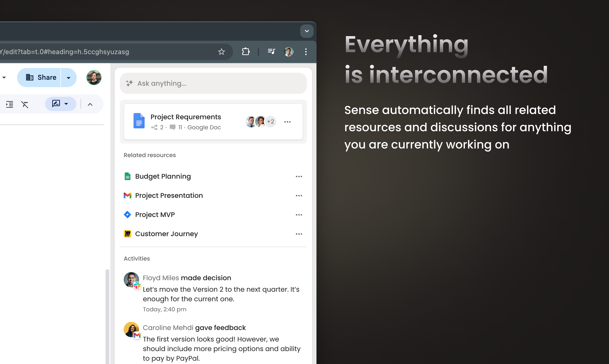This screenshot has width=609, height=364.
Task: Open the editing mode dropdown
Action: coord(60,104)
